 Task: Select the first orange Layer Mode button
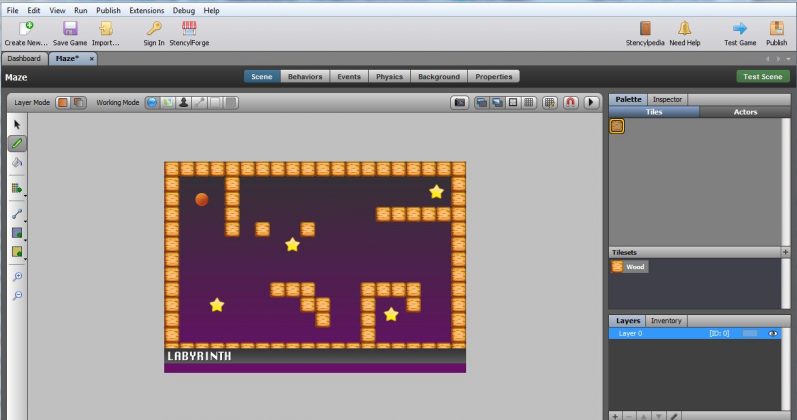click(x=63, y=103)
